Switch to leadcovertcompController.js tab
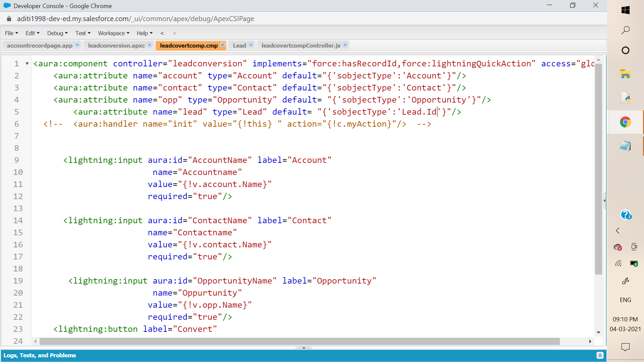 pos(301,46)
